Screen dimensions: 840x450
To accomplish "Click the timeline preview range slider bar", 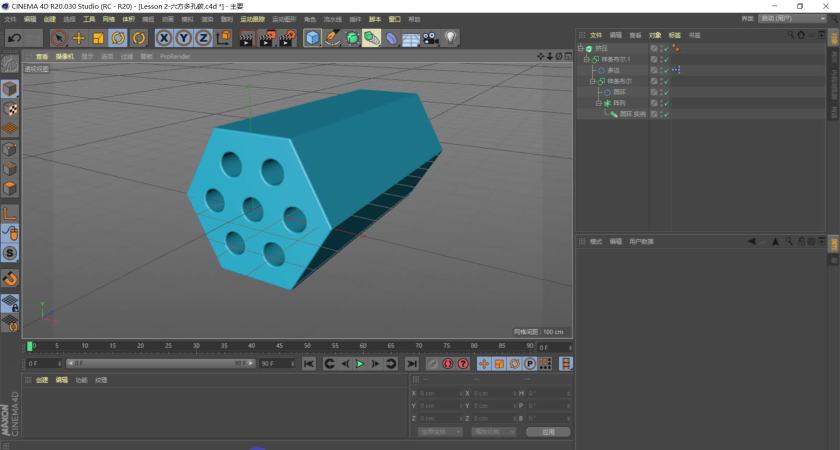I will coord(160,363).
